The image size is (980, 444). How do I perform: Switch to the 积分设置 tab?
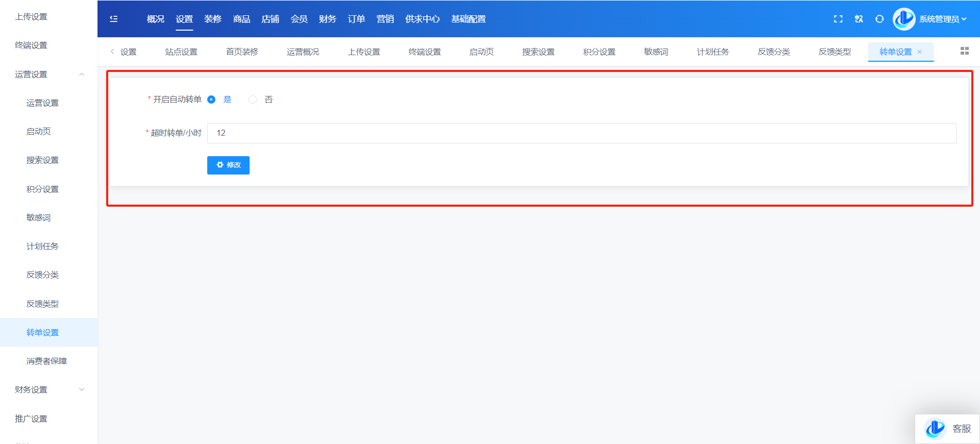click(599, 52)
